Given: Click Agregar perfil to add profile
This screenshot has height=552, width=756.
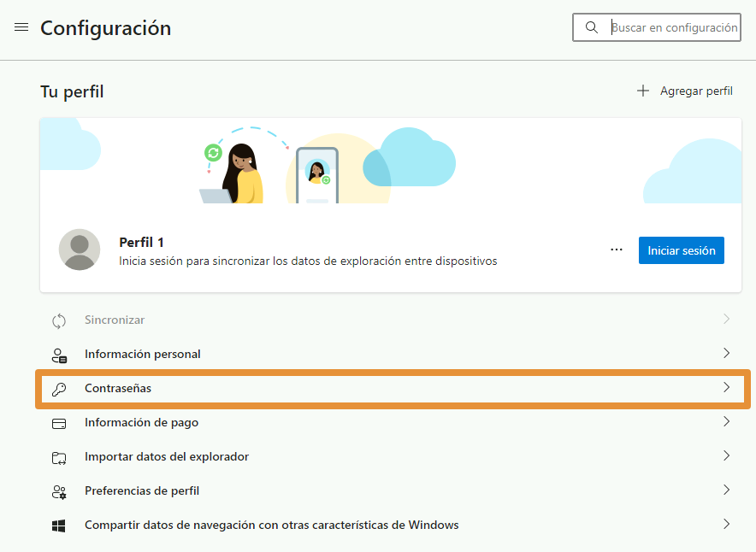Looking at the screenshot, I should coord(685,91).
